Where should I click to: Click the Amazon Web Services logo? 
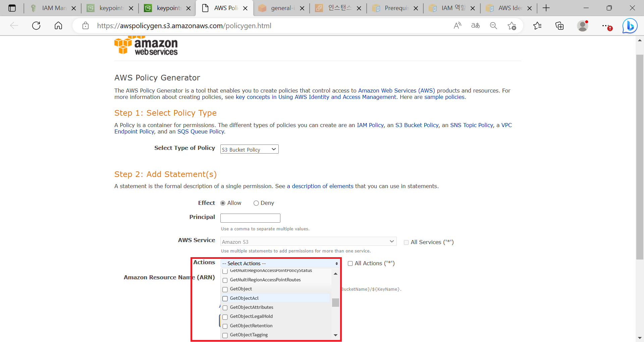coord(146,46)
